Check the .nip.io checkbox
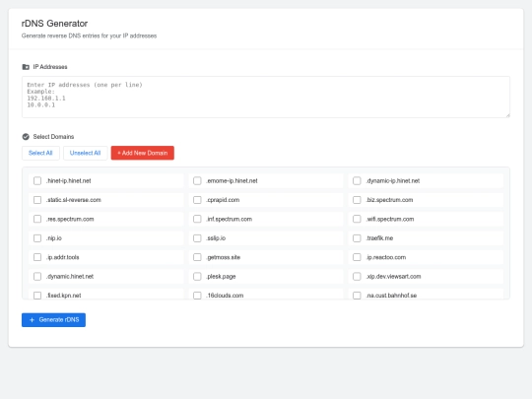This screenshot has width=532, height=399. click(37, 238)
